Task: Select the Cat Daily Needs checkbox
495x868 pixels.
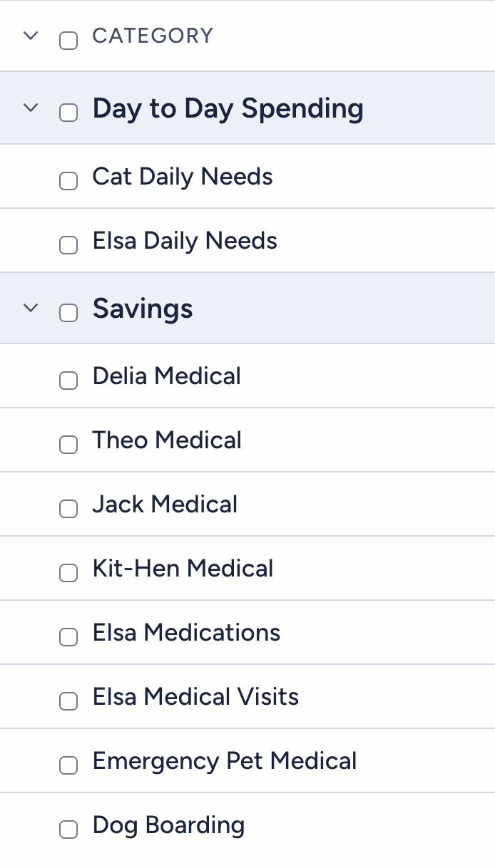Action: click(68, 181)
